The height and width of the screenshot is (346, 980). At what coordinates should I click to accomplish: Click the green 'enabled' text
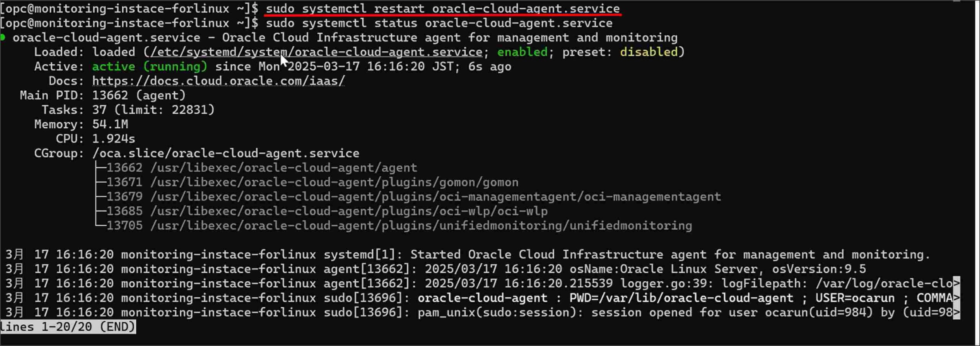[x=522, y=52]
